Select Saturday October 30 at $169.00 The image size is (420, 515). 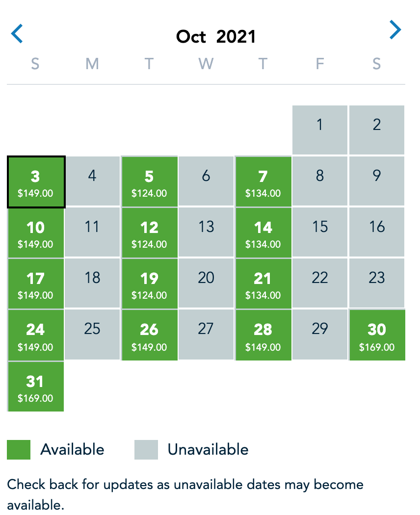(377, 335)
